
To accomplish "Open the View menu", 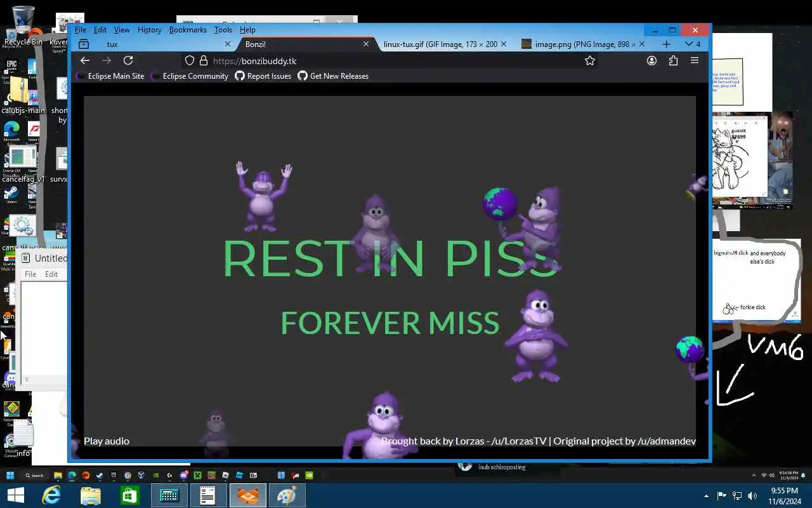I will [122, 30].
